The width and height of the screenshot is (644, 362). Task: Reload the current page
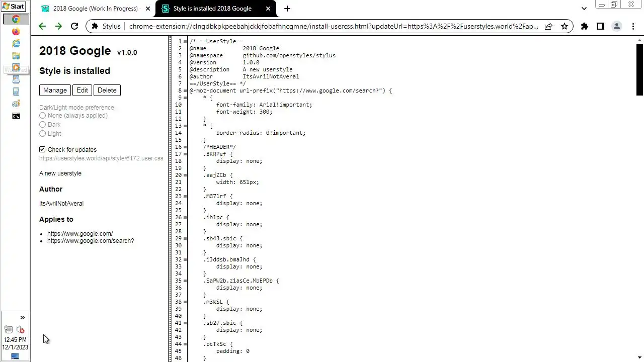(74, 26)
